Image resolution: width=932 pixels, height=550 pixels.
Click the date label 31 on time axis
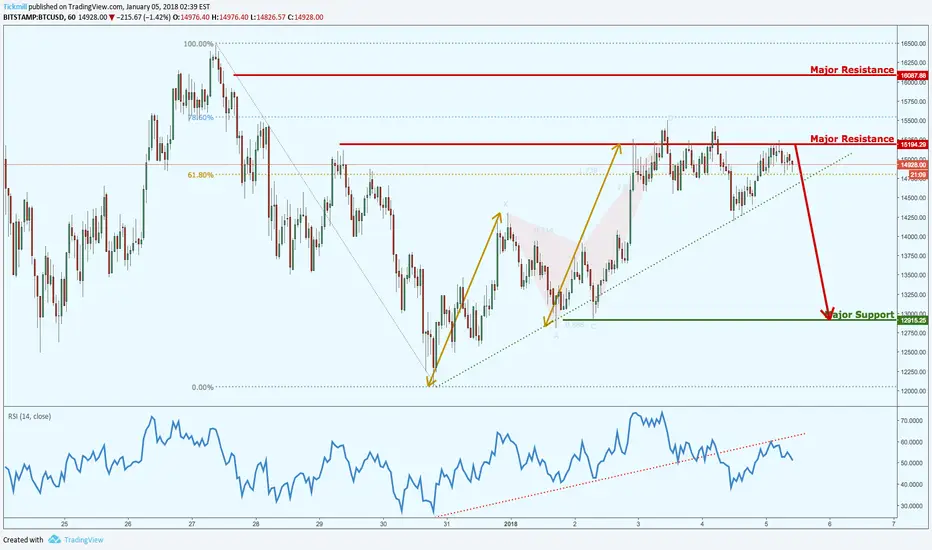446,524
